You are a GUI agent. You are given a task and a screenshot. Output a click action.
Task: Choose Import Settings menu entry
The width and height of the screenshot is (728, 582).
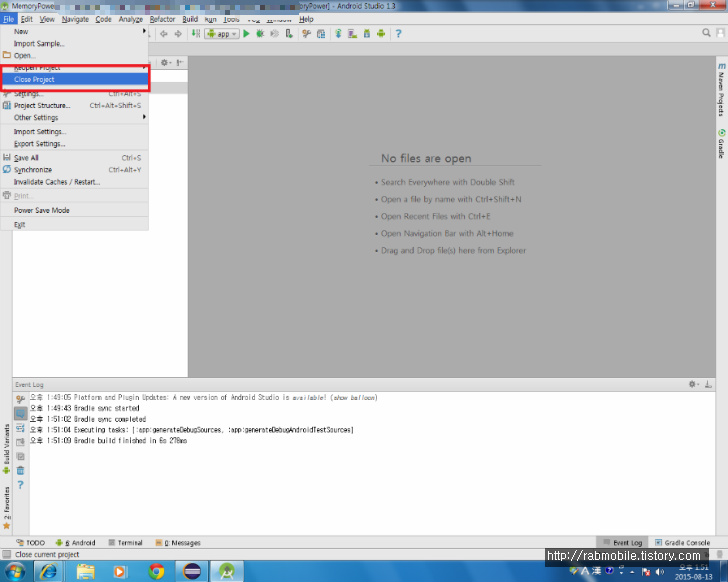click(74, 132)
